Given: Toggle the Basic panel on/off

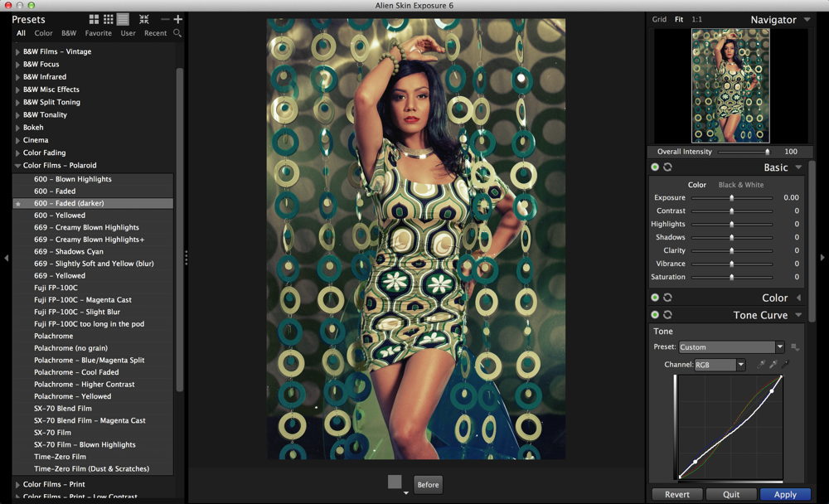Looking at the screenshot, I should tap(655, 167).
